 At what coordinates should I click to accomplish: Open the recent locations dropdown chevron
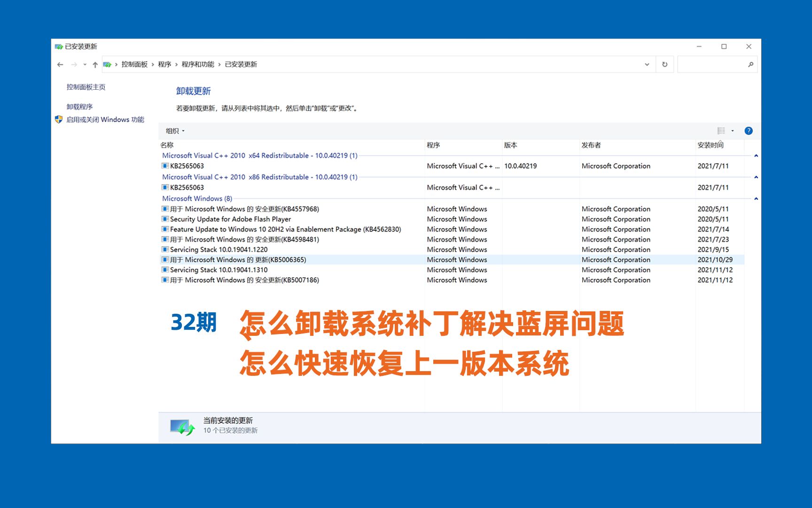point(85,65)
